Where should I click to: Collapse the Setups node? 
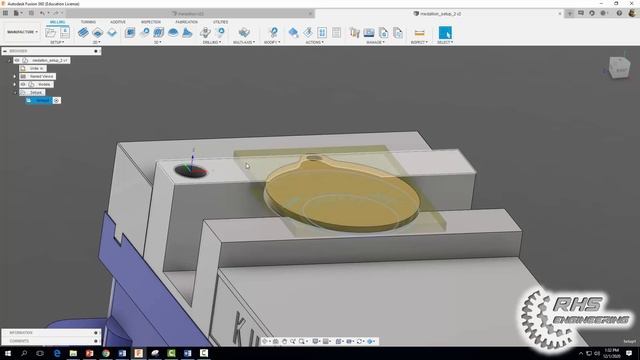[x=15, y=92]
